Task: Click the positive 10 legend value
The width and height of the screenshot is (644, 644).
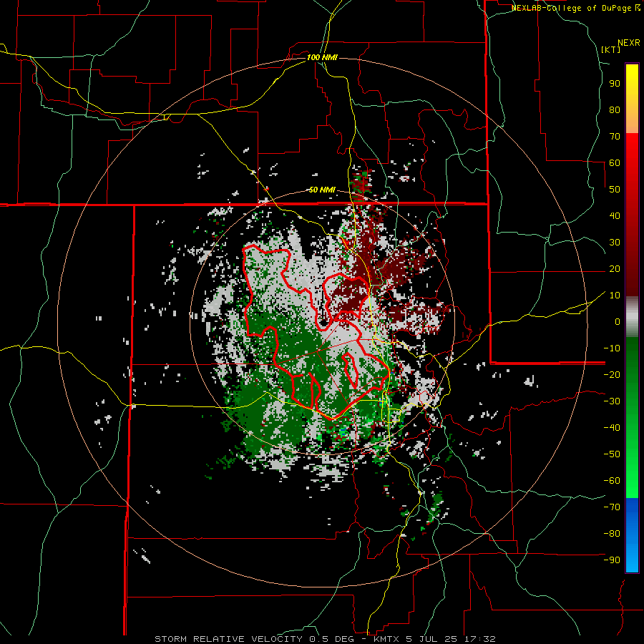Action: click(x=615, y=296)
